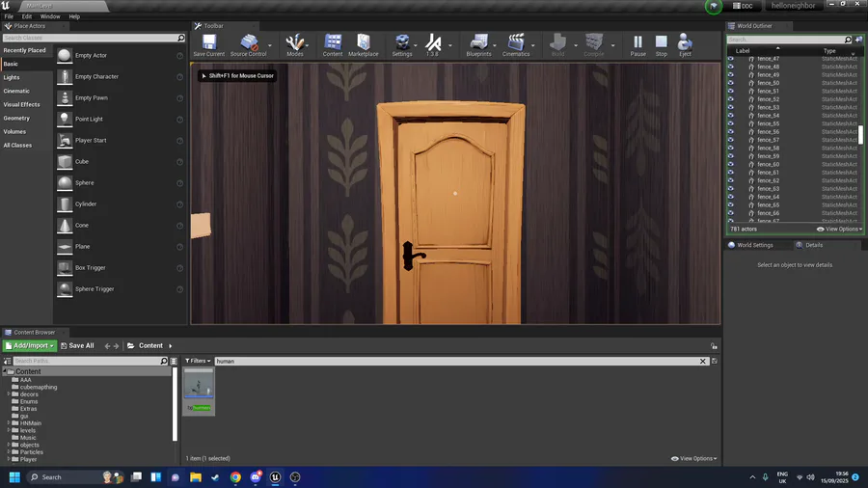Expand the levels folder
This screenshot has width=868, height=488.
click(x=9, y=430)
